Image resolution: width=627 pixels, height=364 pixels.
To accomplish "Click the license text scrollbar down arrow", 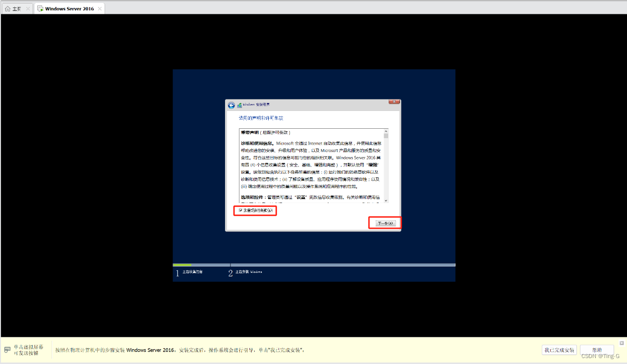I will pyautogui.click(x=386, y=200).
